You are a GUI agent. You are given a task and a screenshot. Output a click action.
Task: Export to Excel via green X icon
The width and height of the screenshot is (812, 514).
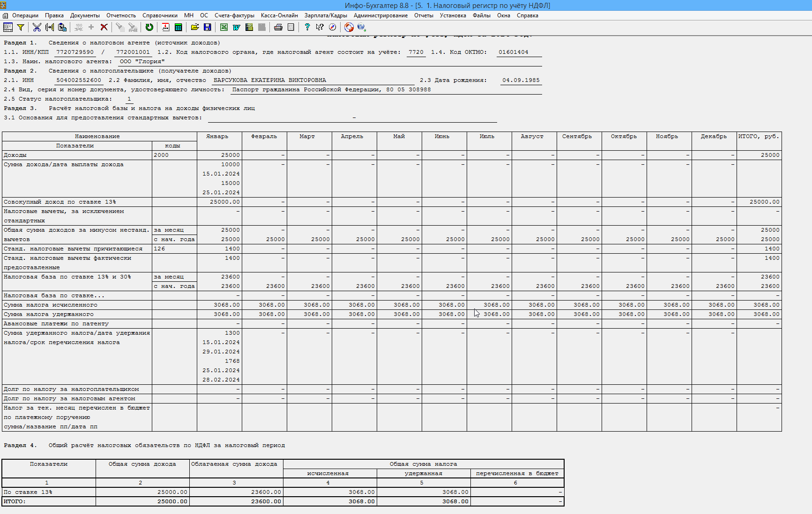(x=224, y=27)
